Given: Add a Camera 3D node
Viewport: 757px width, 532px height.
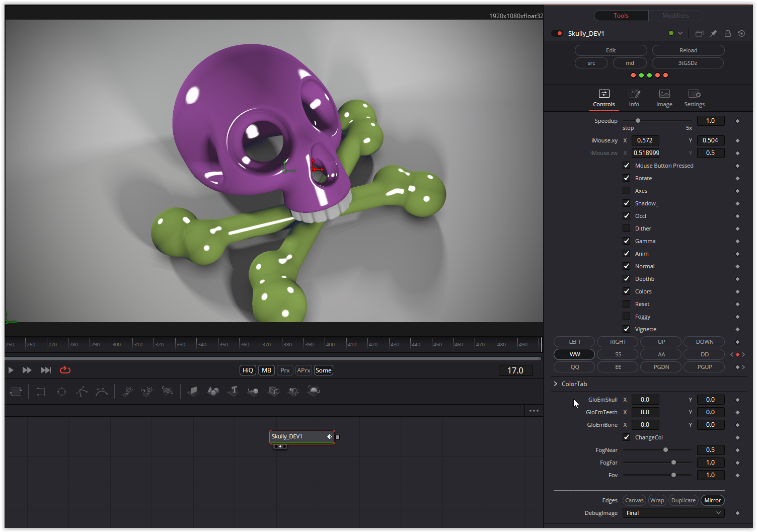Looking at the screenshot, I should coord(273,391).
